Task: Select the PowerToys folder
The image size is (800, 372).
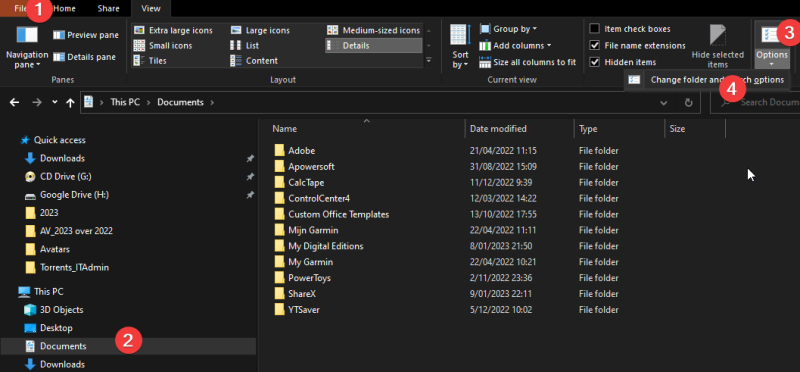Action: [x=309, y=278]
